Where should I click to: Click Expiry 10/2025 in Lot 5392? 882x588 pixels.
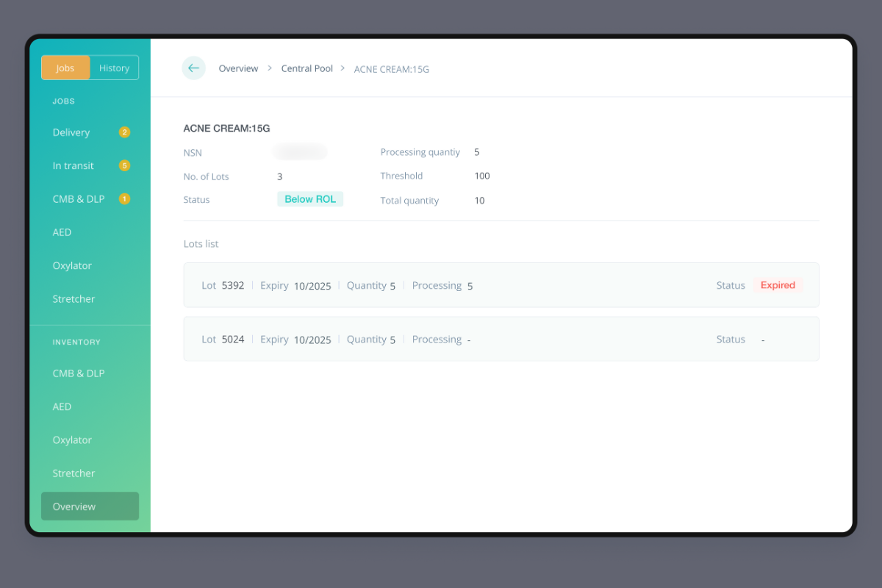(295, 286)
